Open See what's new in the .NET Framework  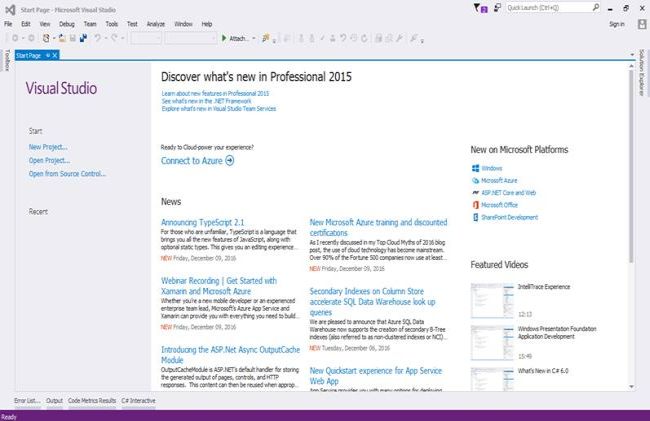coord(206,101)
